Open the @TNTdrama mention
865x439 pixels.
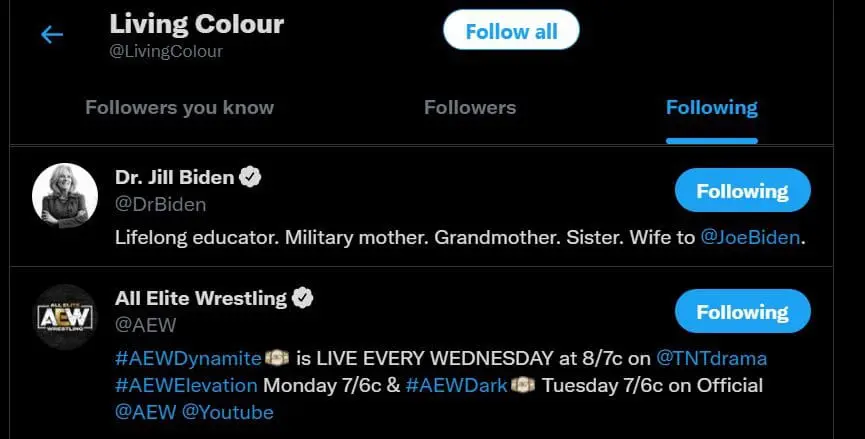[711, 358]
